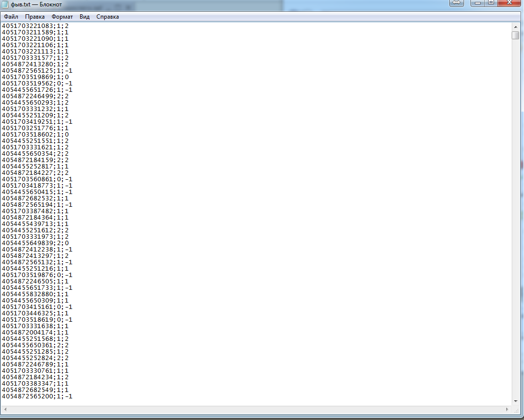Click line 4054455651726;1;-1

coord(37,89)
